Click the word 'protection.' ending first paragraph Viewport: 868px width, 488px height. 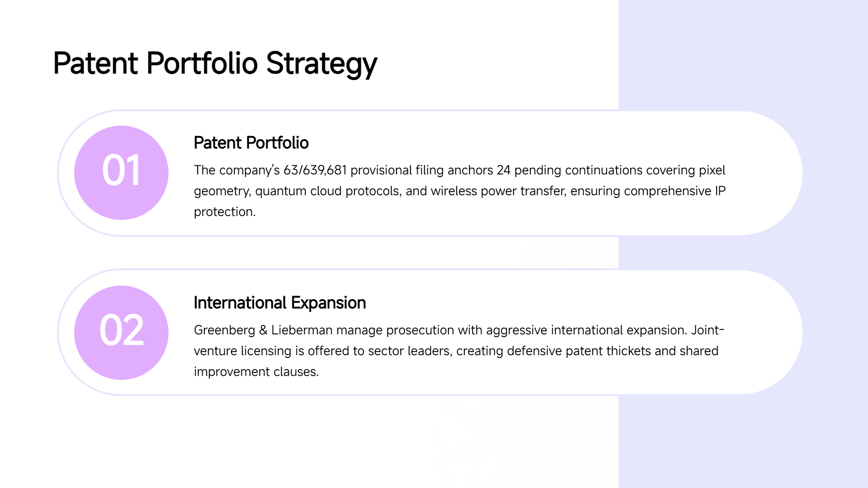click(225, 212)
